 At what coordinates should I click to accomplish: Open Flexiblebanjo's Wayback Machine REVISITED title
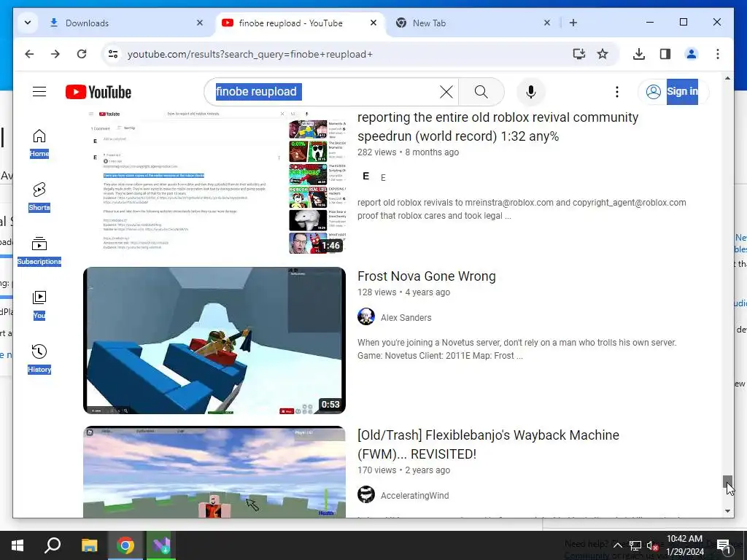[x=488, y=444]
